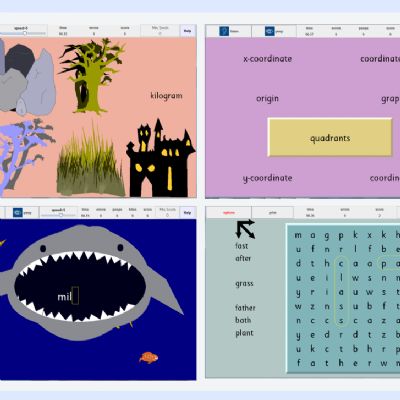Click the word origin
This screenshot has height=400, width=400.
click(267, 99)
